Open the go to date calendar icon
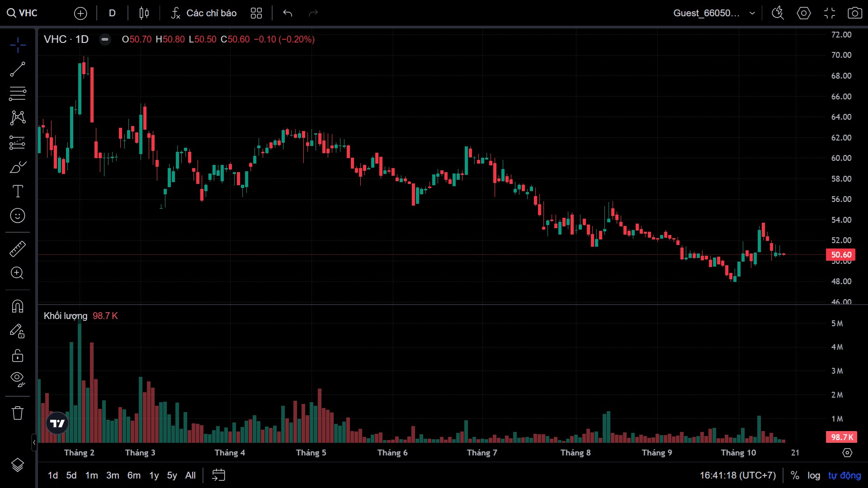Screen dimensions: 868x488 point(219,475)
